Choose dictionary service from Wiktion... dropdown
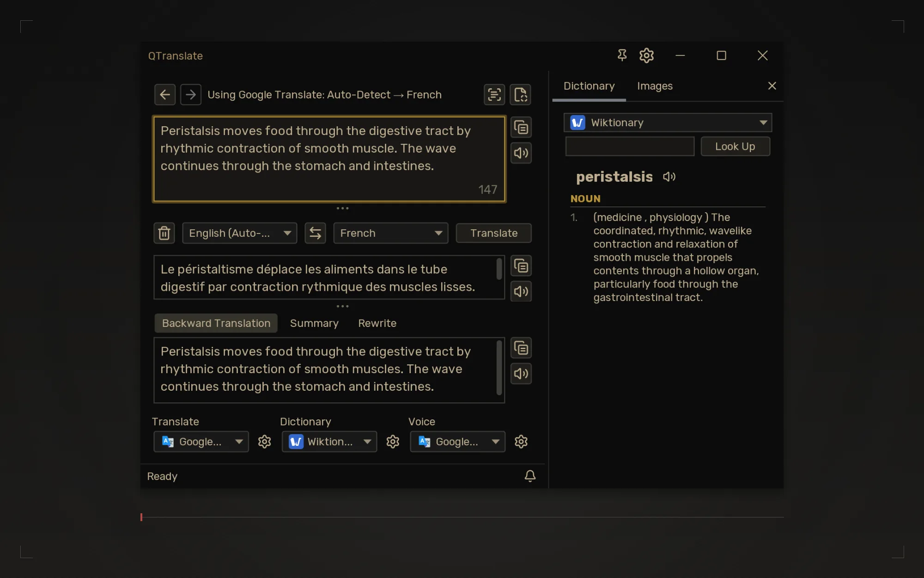This screenshot has width=924, height=578. pos(329,442)
